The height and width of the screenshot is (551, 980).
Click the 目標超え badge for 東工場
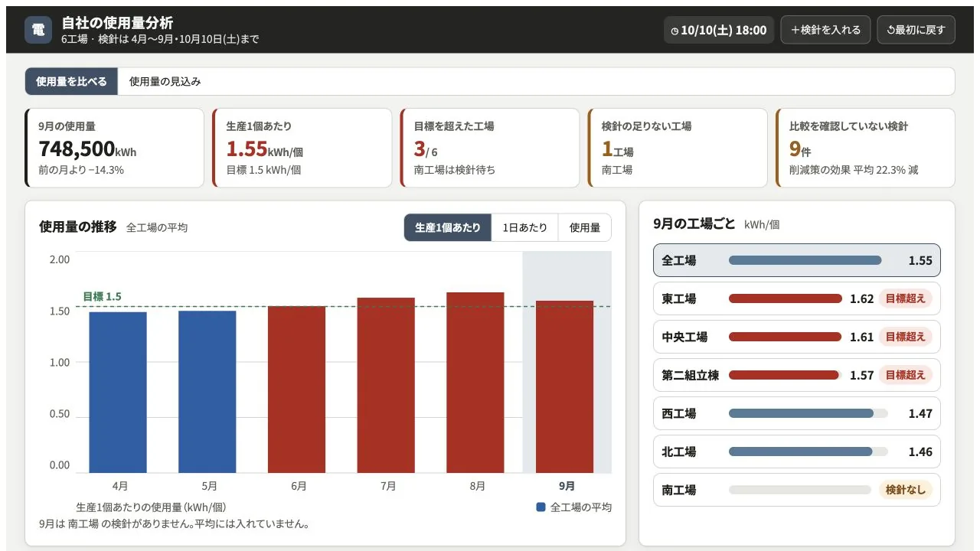coord(905,298)
